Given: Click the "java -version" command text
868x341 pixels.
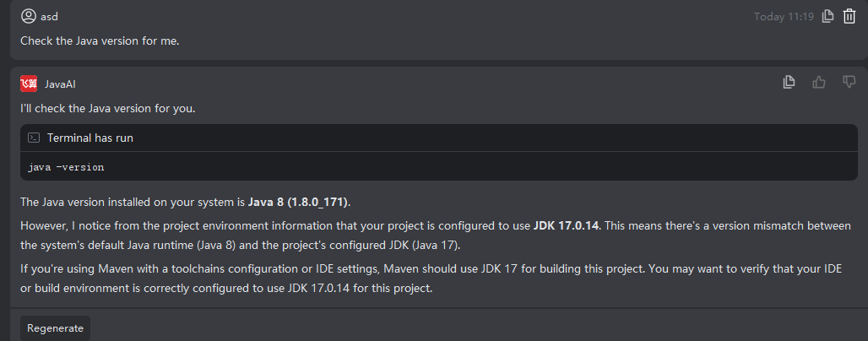Looking at the screenshot, I should (66, 167).
